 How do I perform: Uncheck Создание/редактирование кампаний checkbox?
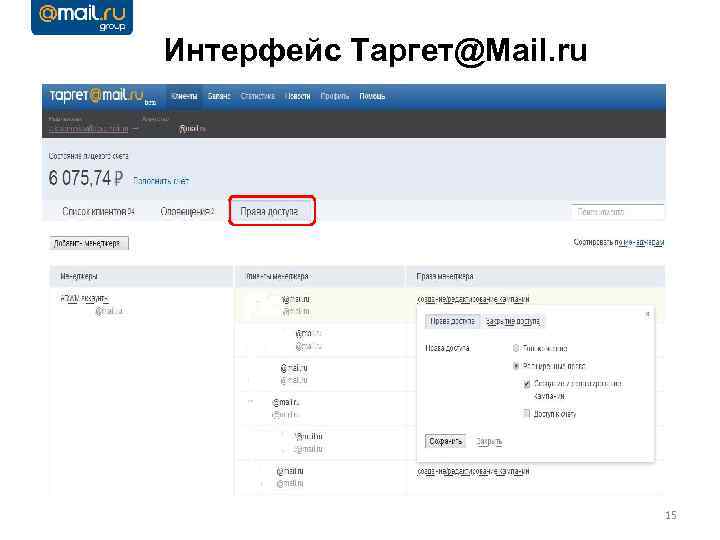click(527, 384)
